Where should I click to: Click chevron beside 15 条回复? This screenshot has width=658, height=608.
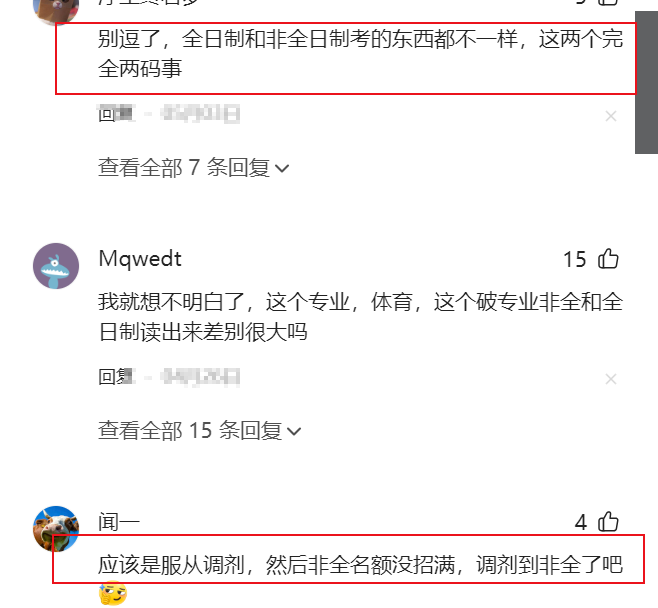(294, 431)
